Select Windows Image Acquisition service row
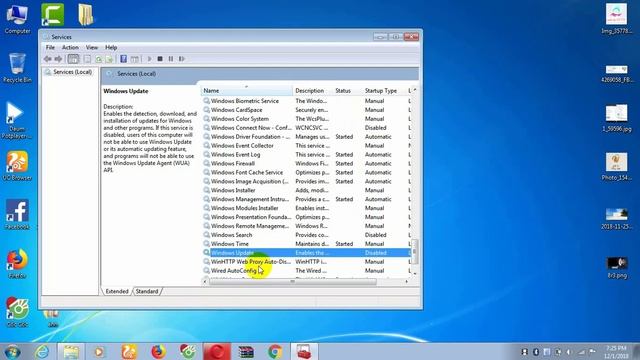 (306, 182)
